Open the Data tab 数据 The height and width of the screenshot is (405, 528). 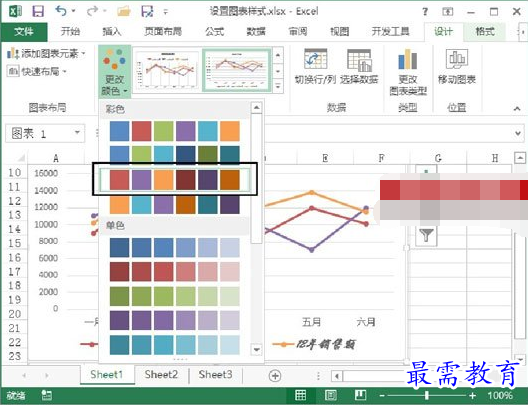coord(256,32)
